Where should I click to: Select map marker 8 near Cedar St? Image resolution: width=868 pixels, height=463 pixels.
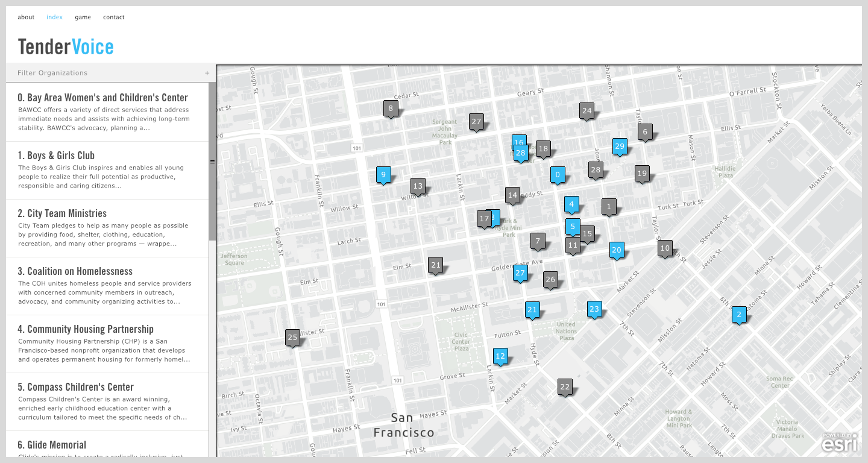tap(391, 109)
